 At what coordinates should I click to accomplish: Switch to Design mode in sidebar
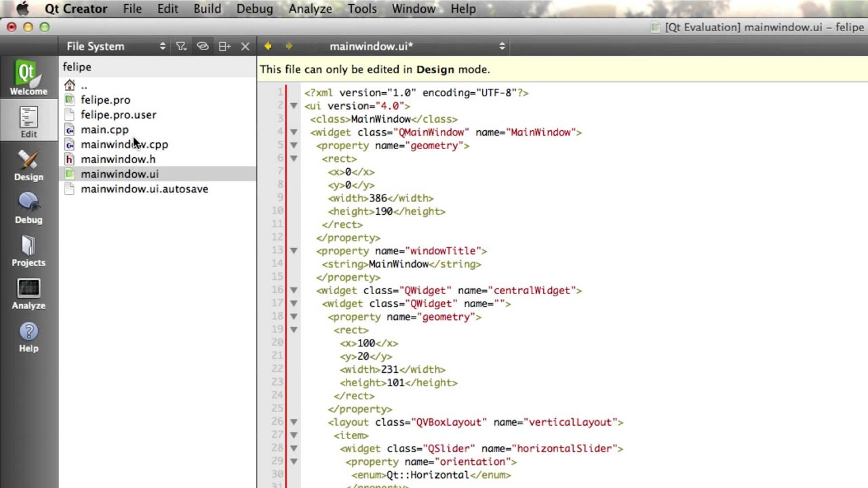(28, 165)
